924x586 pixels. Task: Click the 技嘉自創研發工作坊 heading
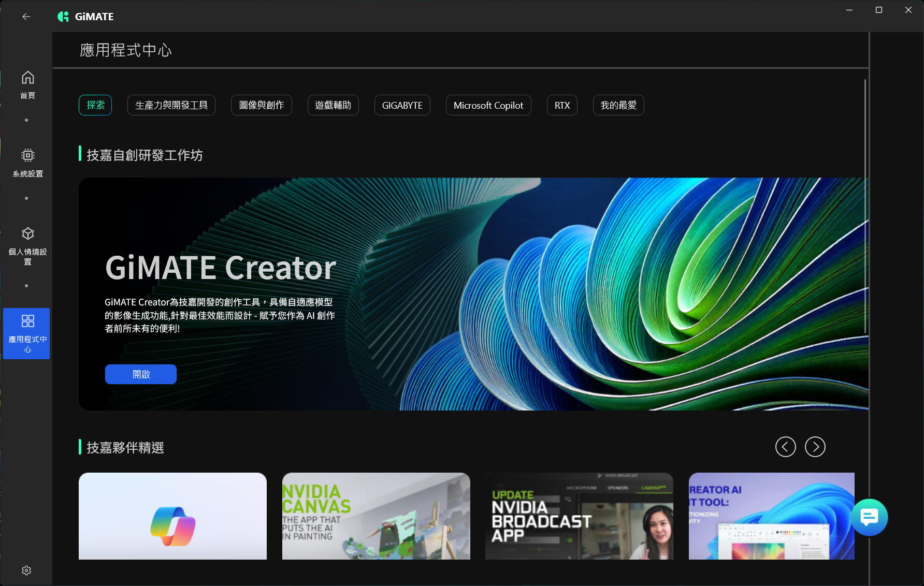(145, 155)
